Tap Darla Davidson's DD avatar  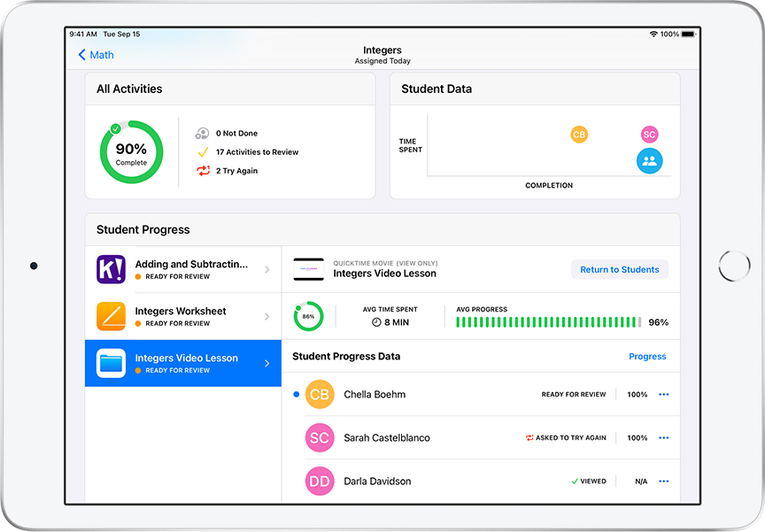(320, 482)
